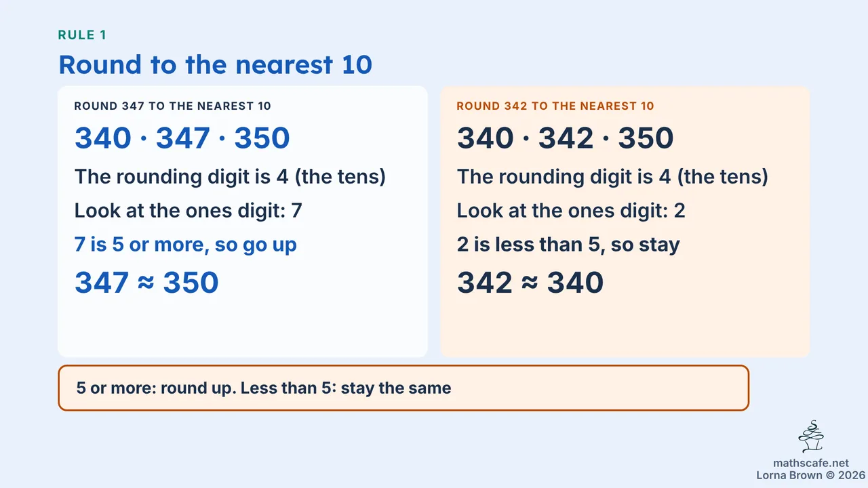Select the '7 is 5 or more, so go up' line
868x488 pixels.
click(186, 244)
